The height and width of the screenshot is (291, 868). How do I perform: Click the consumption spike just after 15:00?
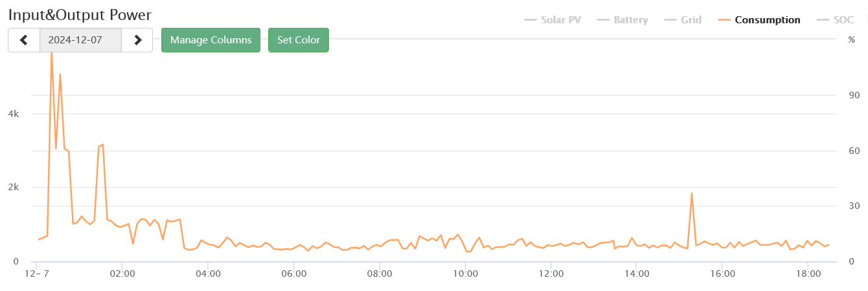[692, 194]
